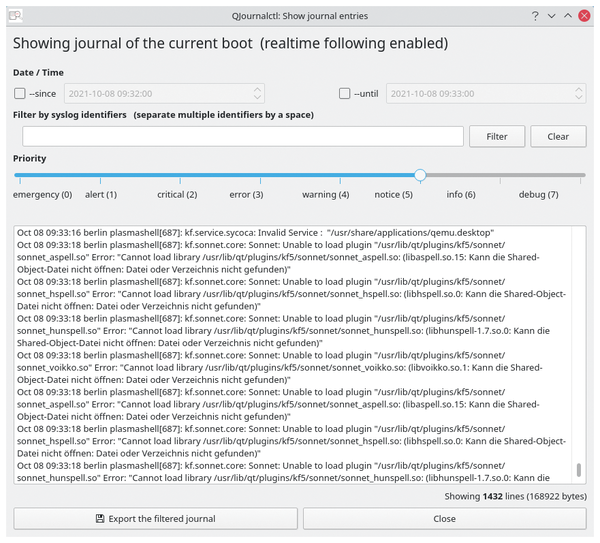Maximize the window using the up chevron
600x543 pixels.
(568, 16)
